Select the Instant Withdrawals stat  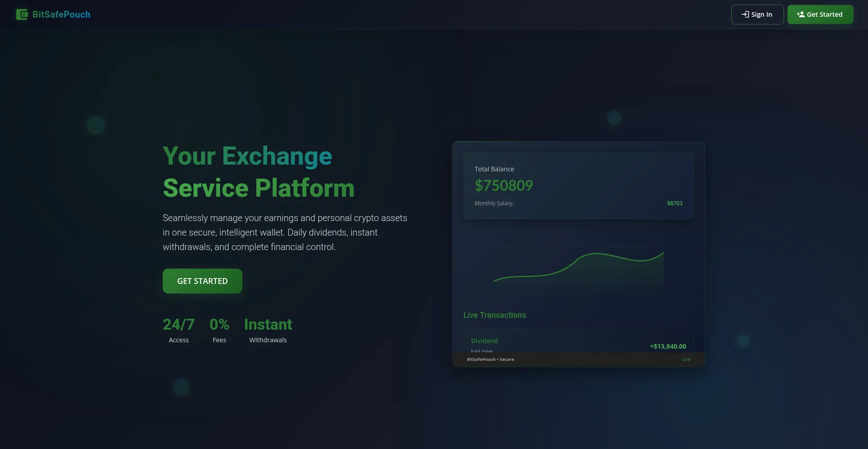pyautogui.click(x=268, y=331)
